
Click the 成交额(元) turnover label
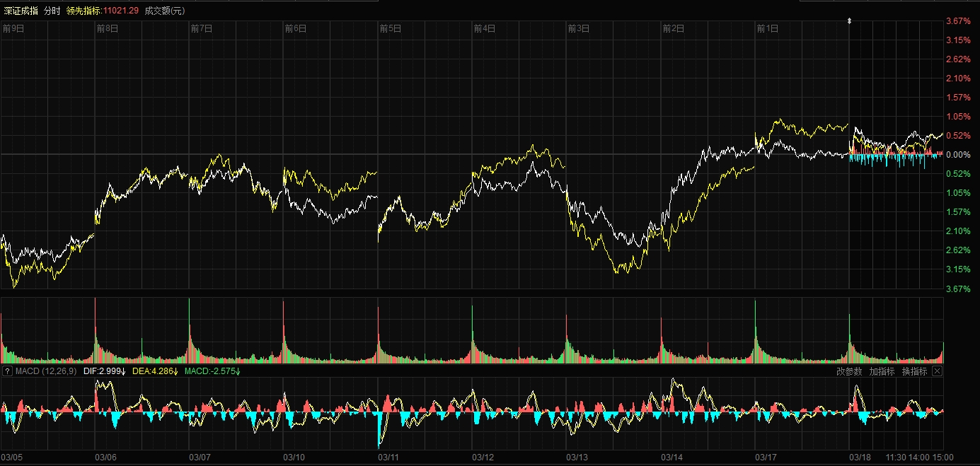(165, 11)
